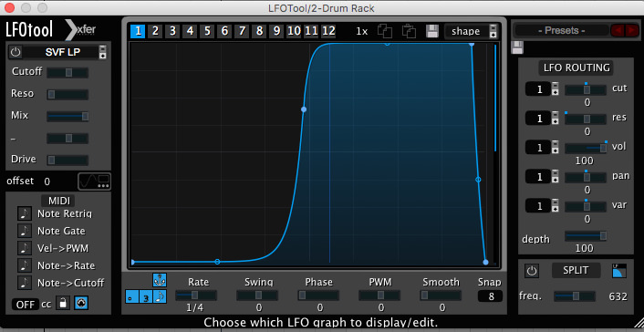Open the scope waveform display icon
644x332 pixels.
95,182
